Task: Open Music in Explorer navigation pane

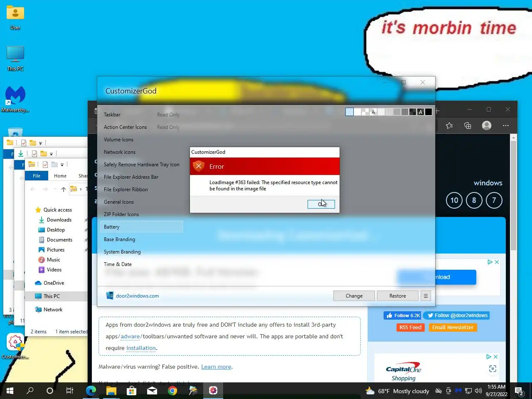Action: click(x=54, y=260)
